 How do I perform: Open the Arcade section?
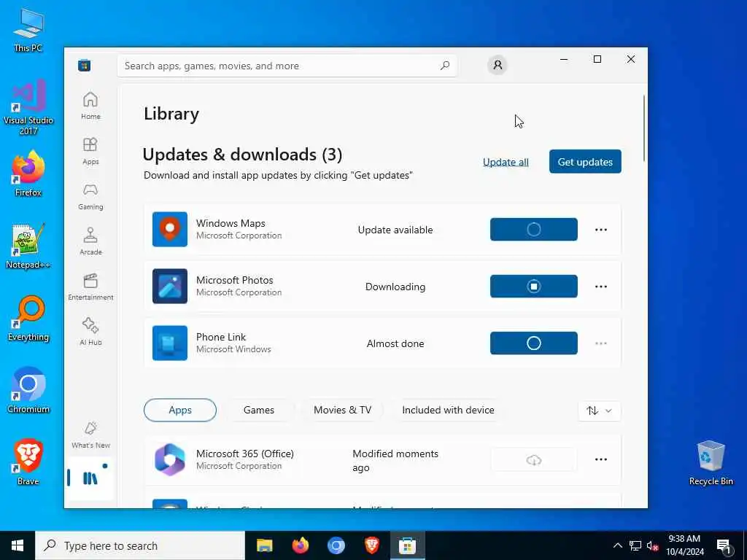[90, 241]
